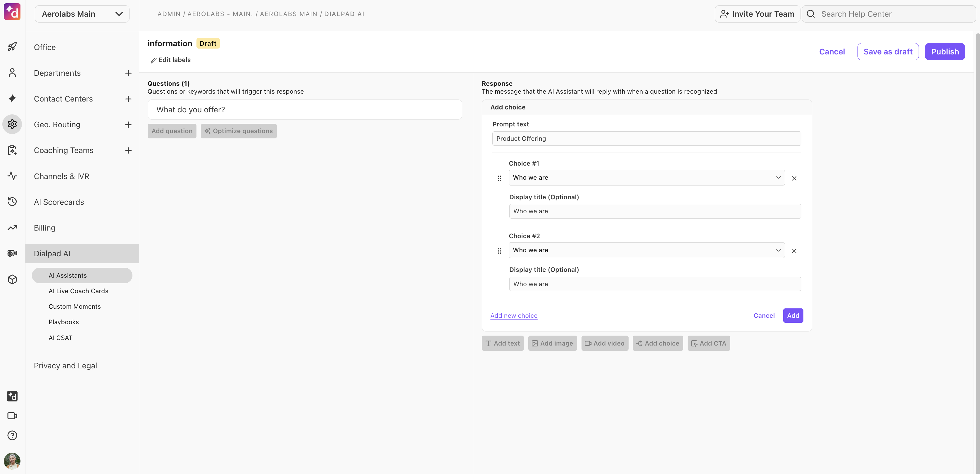The image size is (980, 474).
Task: Click the Add choice button below panel
Action: click(658, 344)
